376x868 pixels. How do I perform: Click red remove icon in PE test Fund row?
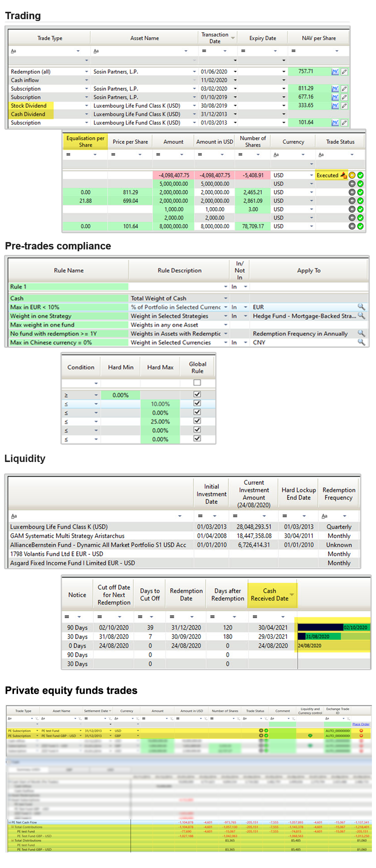361,731
